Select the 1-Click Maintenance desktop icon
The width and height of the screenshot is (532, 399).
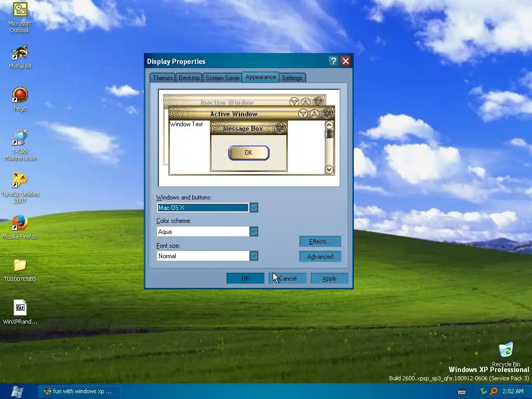pos(20,145)
